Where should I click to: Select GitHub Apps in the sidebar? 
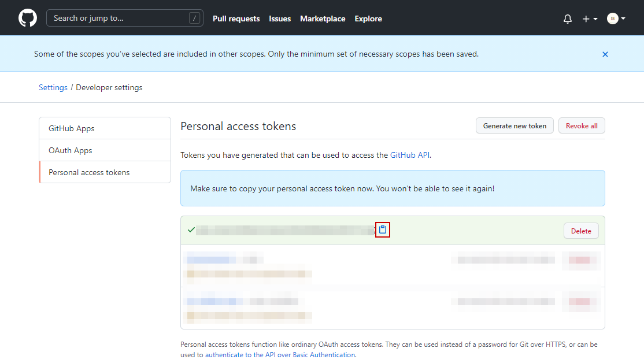[x=72, y=128]
